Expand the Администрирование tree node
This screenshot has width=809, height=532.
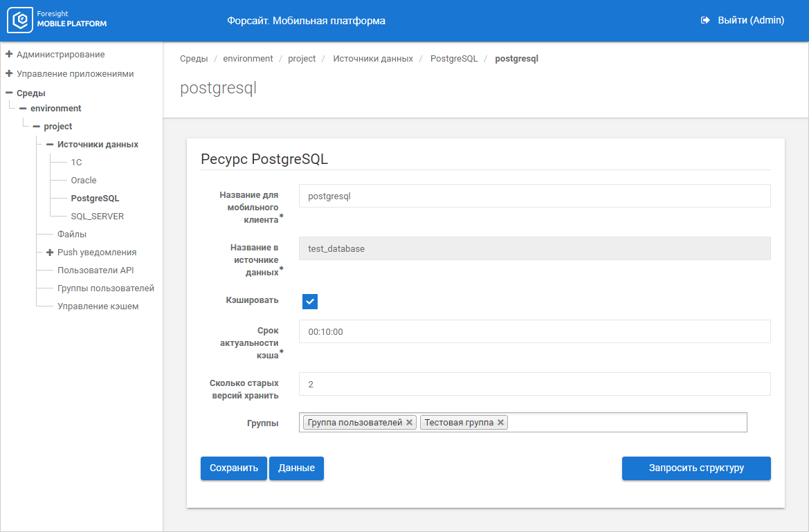tap(9, 54)
